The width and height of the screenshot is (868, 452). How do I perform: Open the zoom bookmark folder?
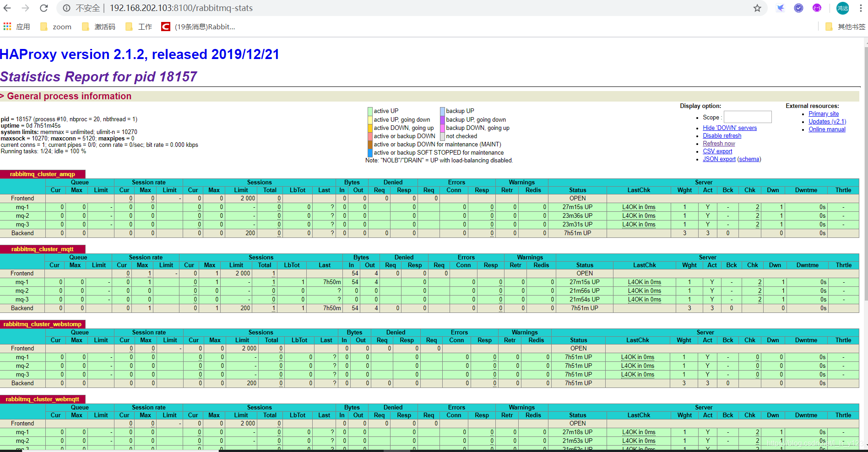(x=56, y=27)
